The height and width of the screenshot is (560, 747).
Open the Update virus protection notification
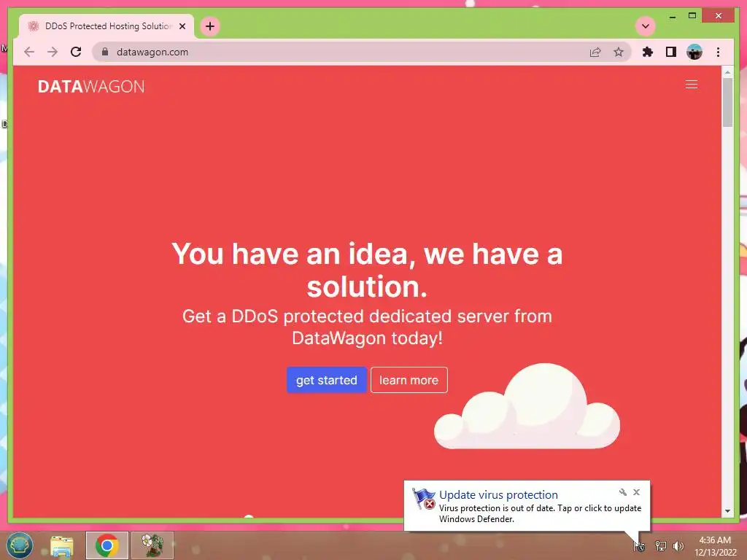point(527,506)
